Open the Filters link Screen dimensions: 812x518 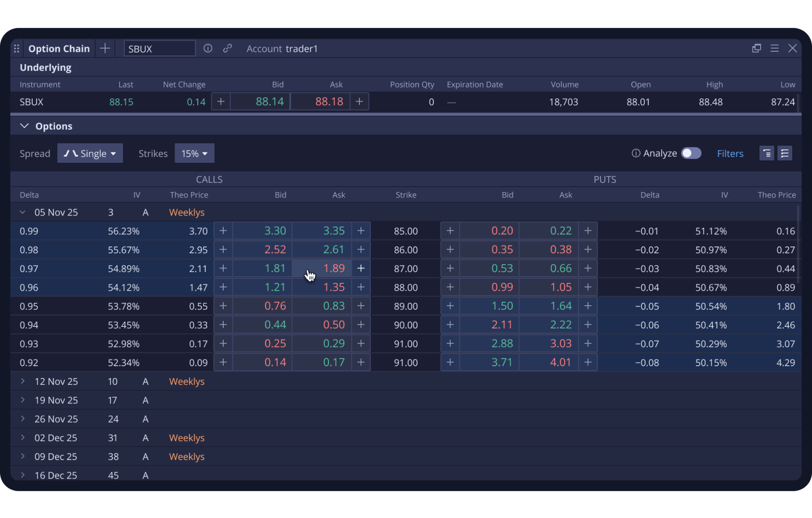pyautogui.click(x=730, y=153)
